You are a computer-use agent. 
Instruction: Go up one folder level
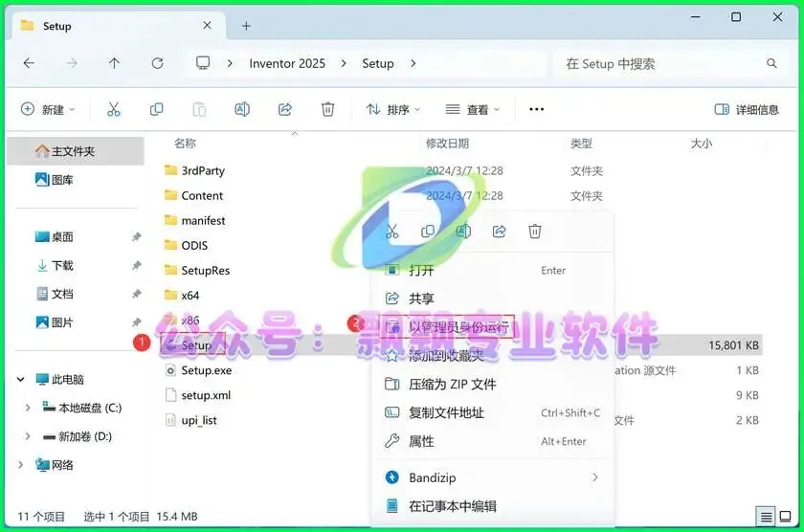tap(114, 63)
